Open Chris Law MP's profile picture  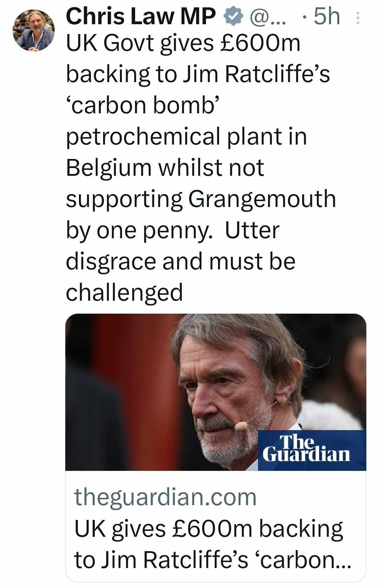coord(34,31)
